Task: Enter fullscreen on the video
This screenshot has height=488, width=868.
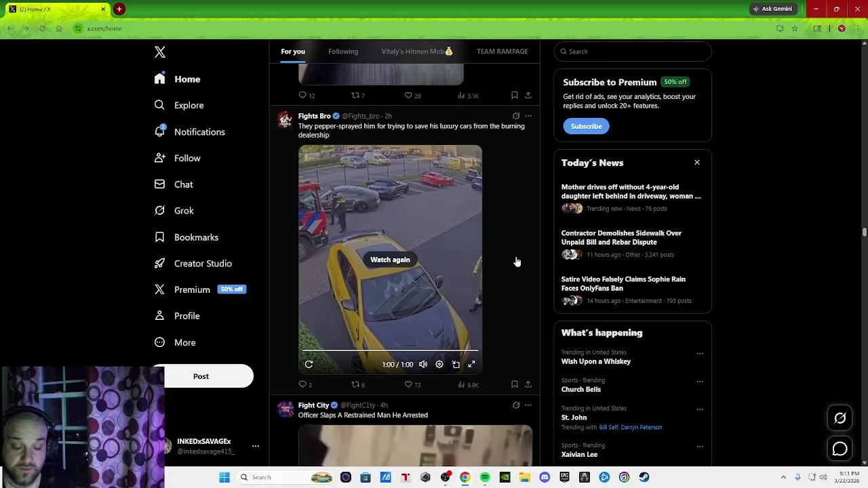Action: [x=472, y=365]
